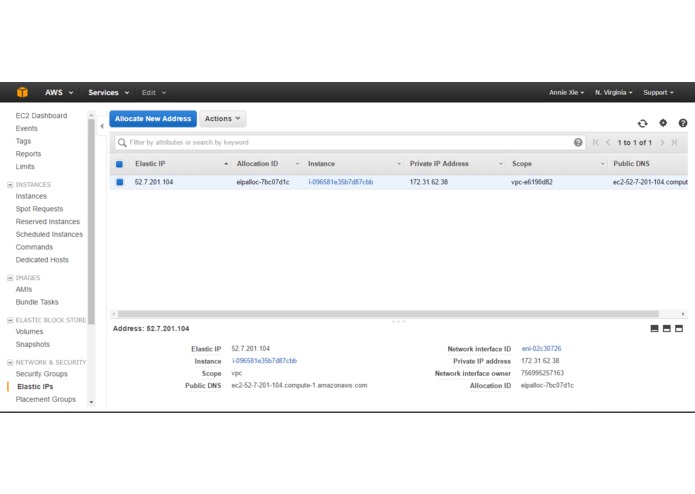Open the Services dropdown

pyautogui.click(x=109, y=92)
